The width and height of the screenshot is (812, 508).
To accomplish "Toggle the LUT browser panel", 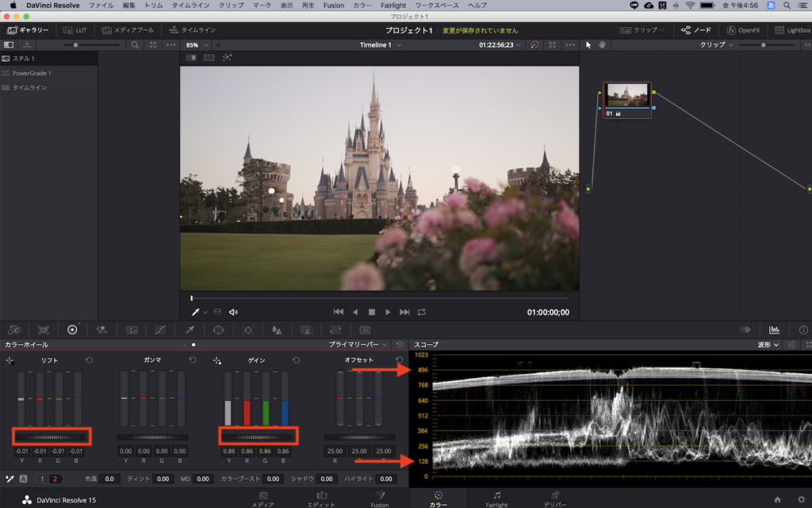I will point(76,30).
